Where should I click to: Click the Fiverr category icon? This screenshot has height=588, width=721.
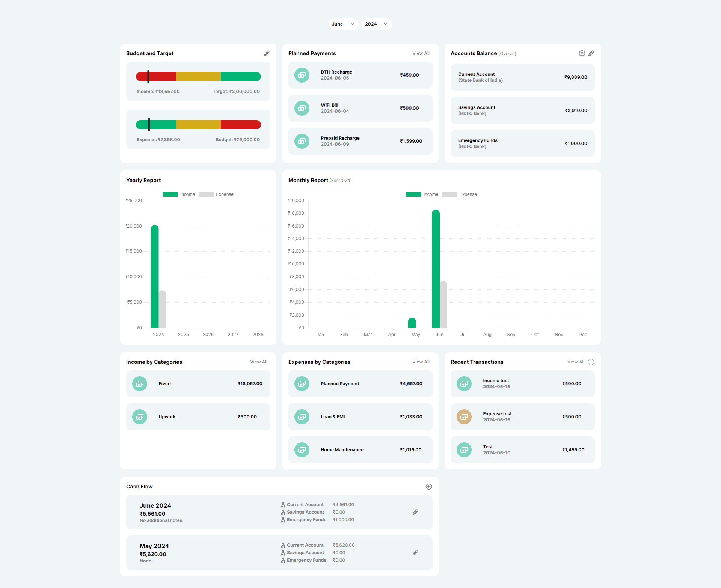(139, 383)
